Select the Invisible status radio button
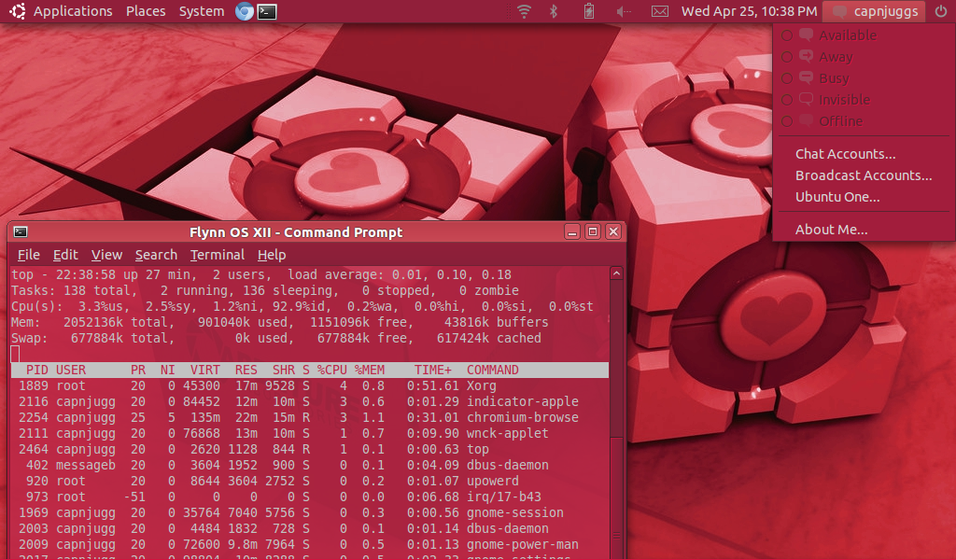Image resolution: width=956 pixels, height=560 pixels. coord(787,99)
